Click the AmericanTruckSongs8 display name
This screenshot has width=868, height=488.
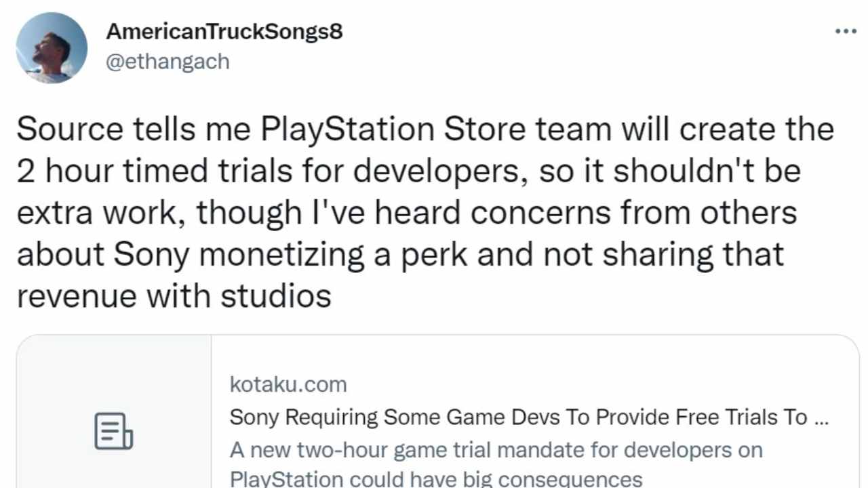click(224, 31)
